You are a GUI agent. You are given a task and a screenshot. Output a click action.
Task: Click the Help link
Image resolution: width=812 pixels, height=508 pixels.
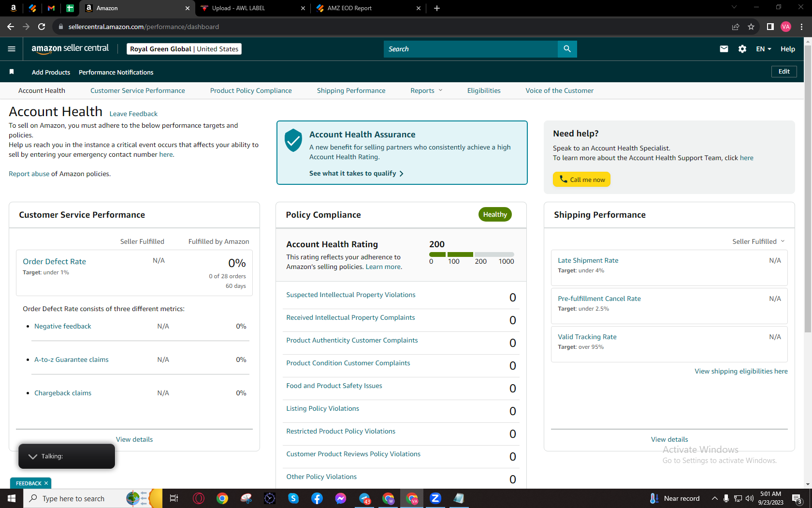pos(788,49)
